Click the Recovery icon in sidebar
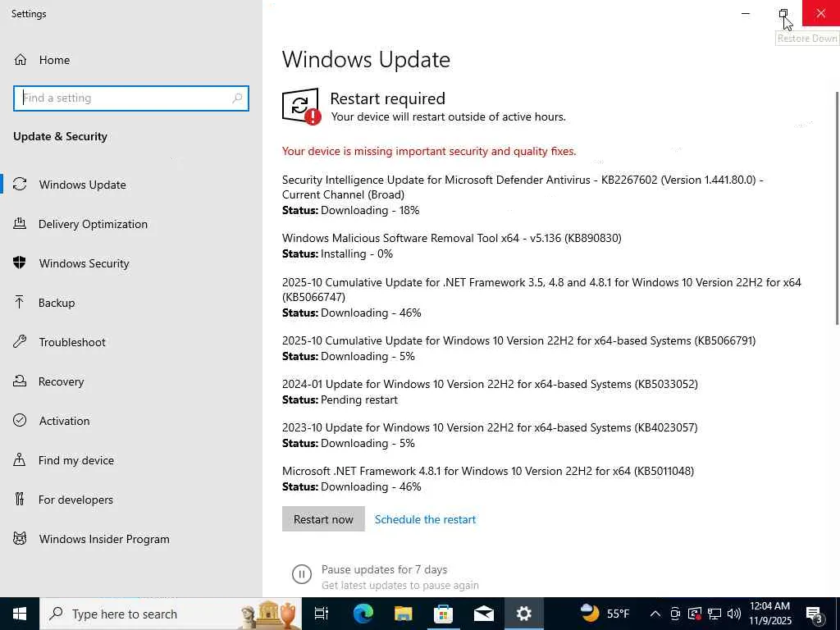The image size is (840, 630). [x=20, y=381]
